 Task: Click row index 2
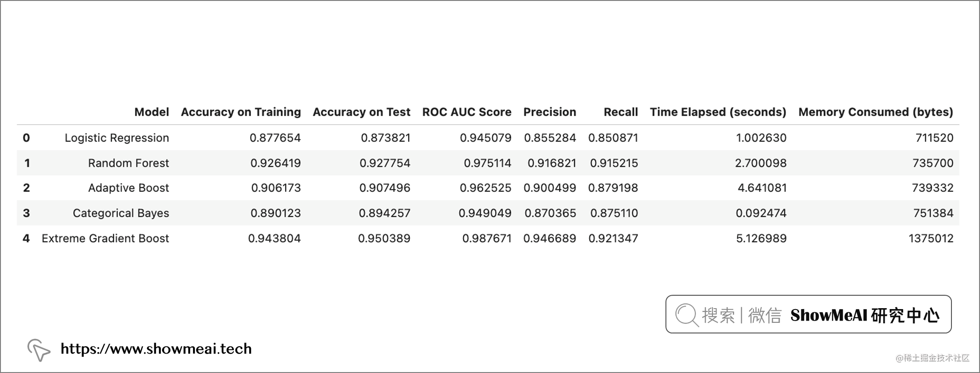(26, 188)
